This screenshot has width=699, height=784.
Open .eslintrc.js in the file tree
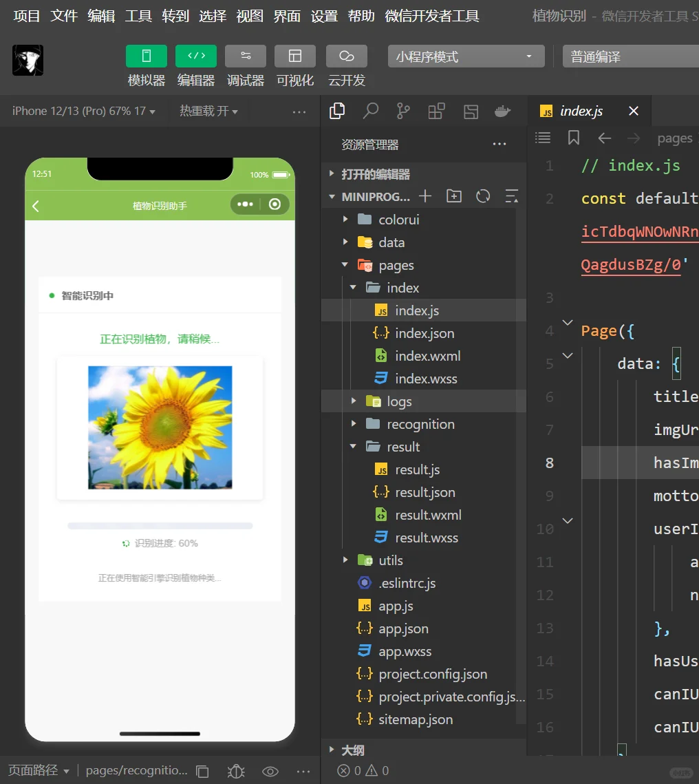(424, 583)
